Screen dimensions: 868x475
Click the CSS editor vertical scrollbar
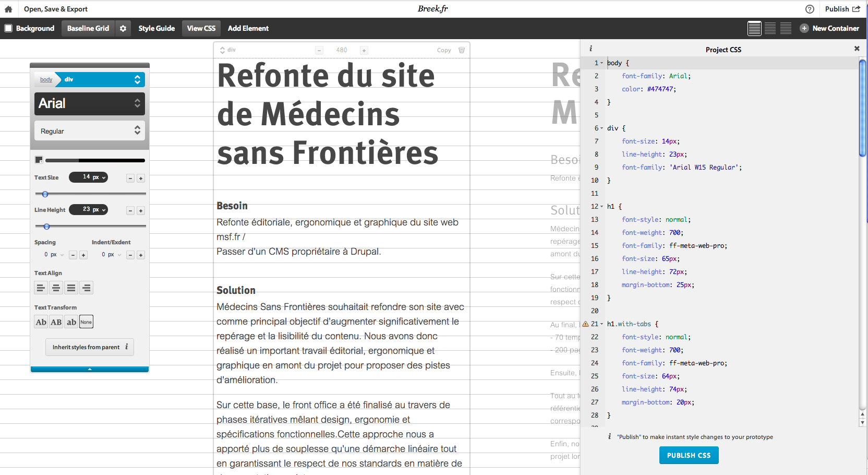click(x=862, y=108)
